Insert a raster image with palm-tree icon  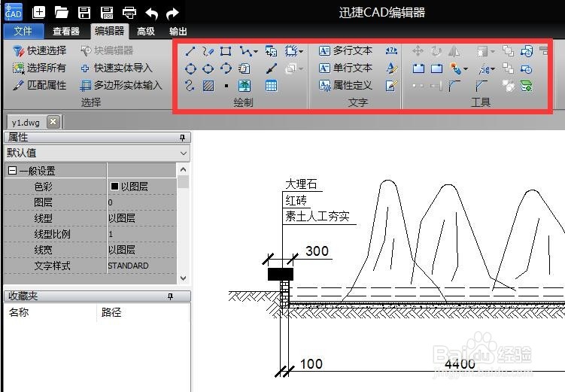[245, 86]
